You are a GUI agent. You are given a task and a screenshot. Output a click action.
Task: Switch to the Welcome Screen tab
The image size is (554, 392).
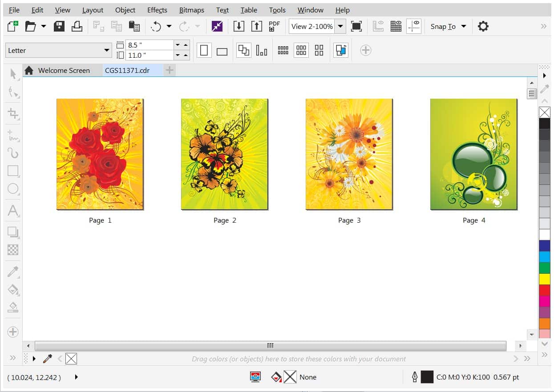point(64,70)
